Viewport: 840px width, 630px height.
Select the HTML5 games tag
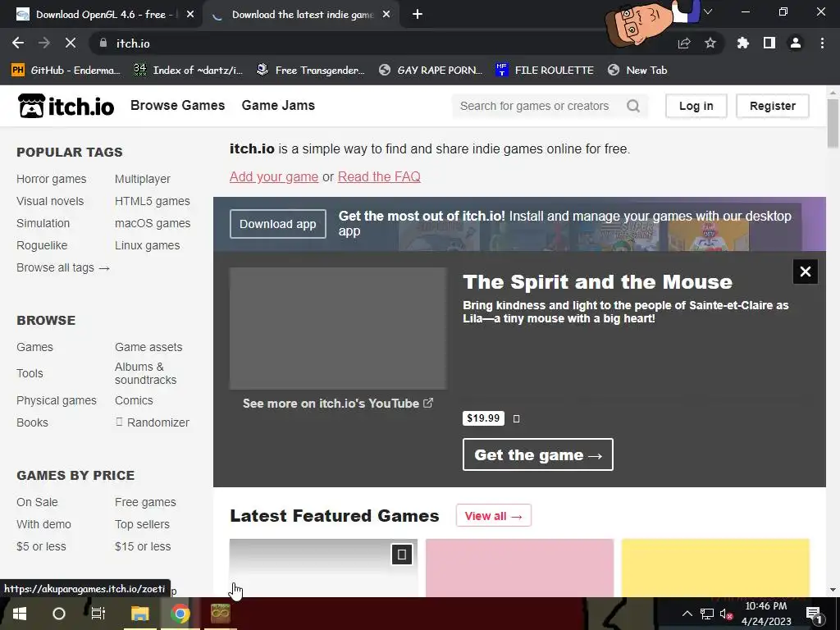click(152, 201)
